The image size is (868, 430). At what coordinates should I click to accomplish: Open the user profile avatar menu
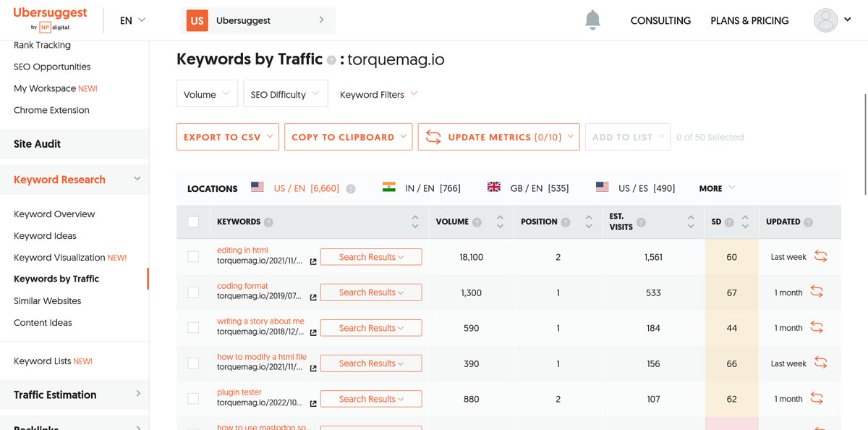tap(825, 20)
